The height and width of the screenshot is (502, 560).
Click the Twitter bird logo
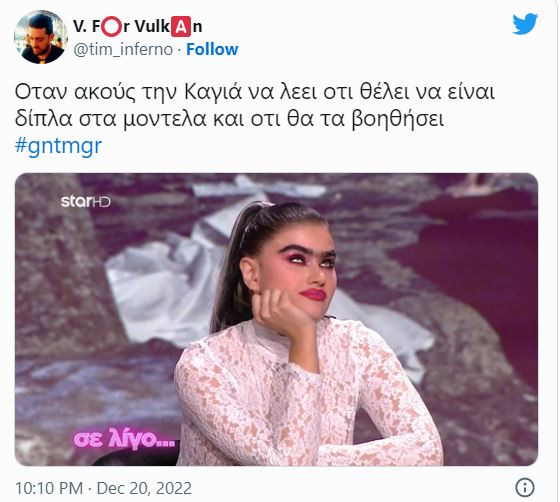(525, 24)
